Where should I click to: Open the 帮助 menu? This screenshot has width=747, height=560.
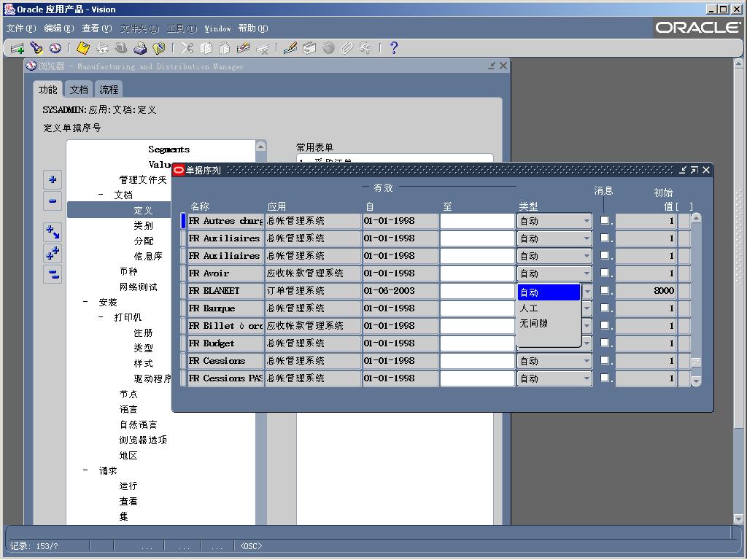pos(253,28)
